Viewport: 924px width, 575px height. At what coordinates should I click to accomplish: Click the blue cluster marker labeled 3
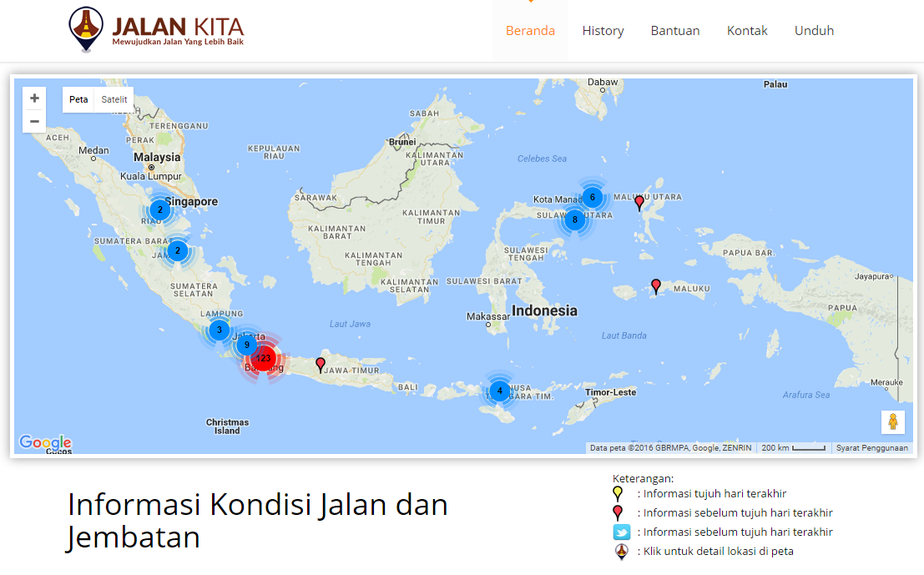click(220, 330)
